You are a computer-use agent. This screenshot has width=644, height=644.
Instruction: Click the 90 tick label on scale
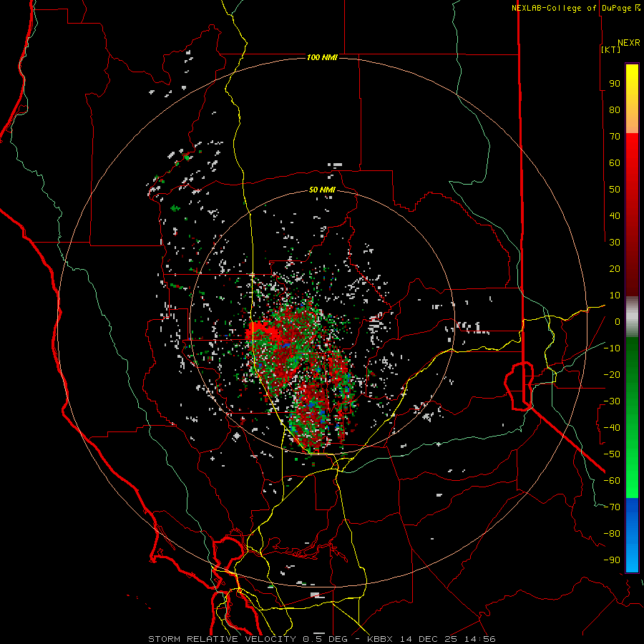(x=615, y=84)
